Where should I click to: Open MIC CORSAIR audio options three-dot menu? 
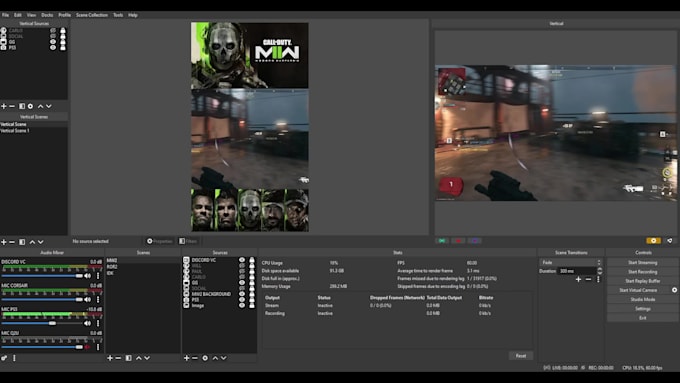click(x=98, y=300)
